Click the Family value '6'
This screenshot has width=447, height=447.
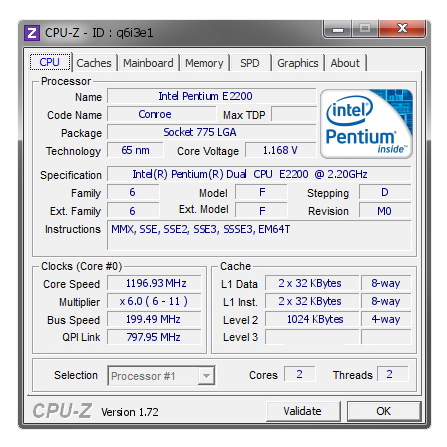(133, 192)
